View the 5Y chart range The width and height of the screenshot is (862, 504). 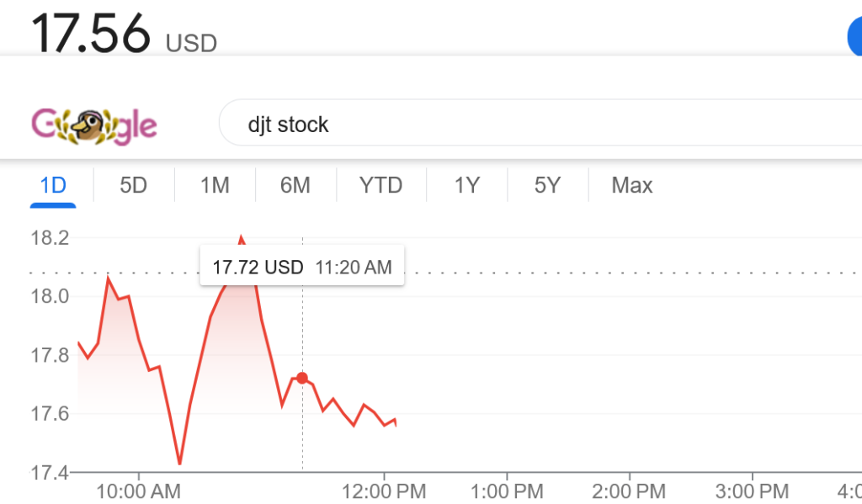(547, 185)
